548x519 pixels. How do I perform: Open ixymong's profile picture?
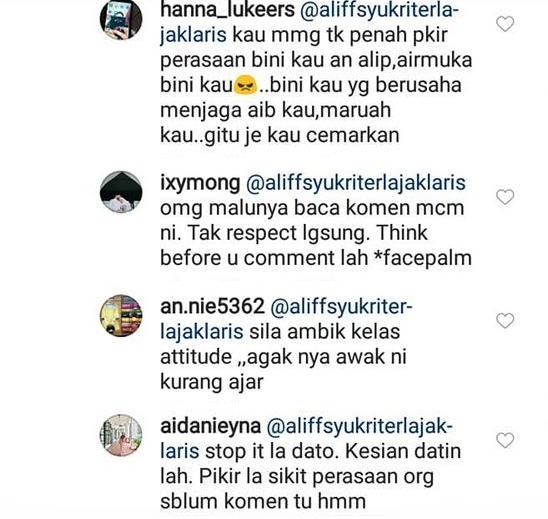pyautogui.click(x=121, y=192)
